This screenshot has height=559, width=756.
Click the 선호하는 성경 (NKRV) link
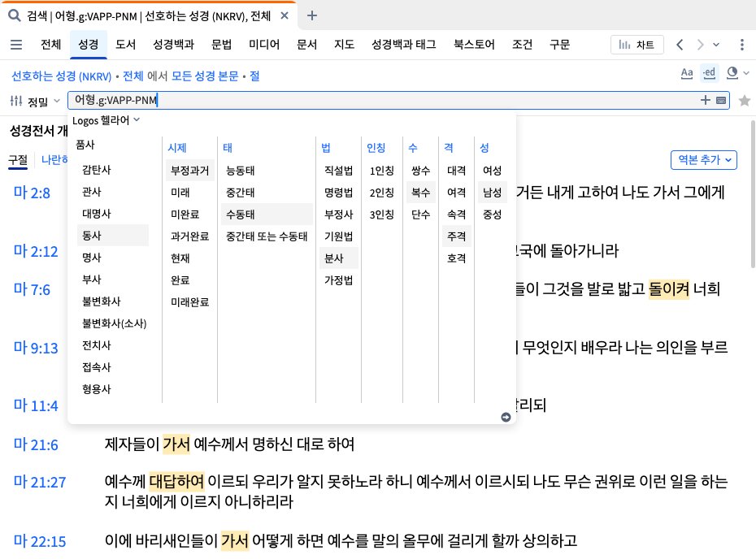tap(61, 76)
